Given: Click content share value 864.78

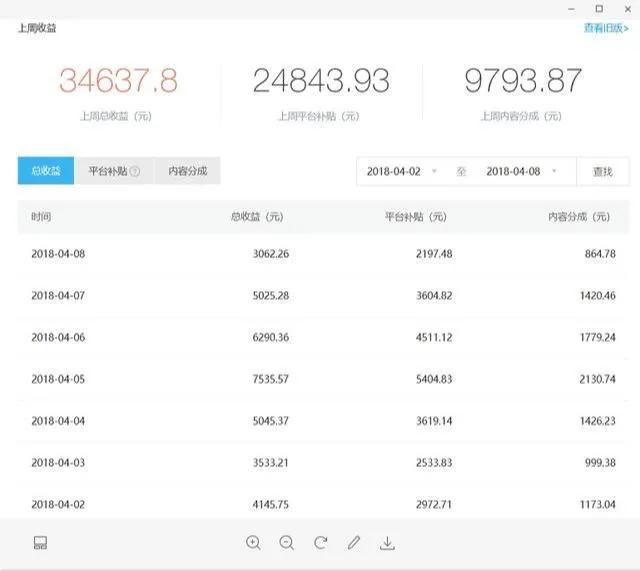Looking at the screenshot, I should pyautogui.click(x=600, y=254).
